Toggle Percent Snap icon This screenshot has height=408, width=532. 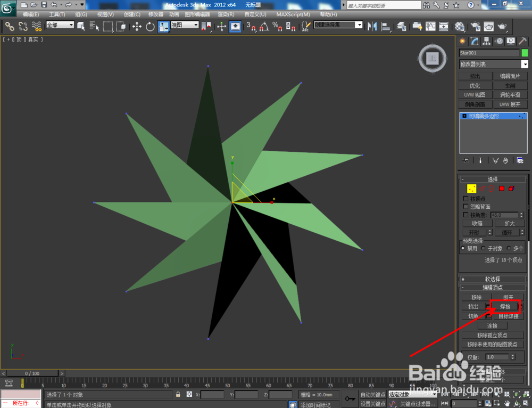tap(277, 26)
